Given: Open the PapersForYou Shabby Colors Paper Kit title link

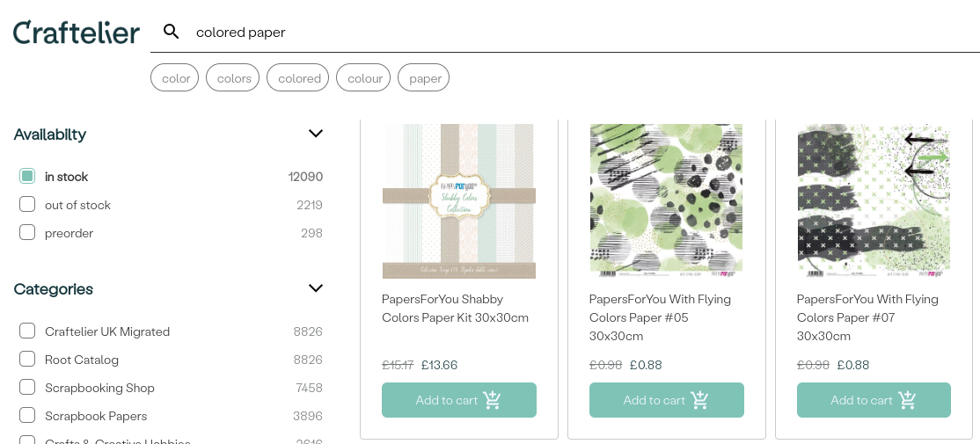Looking at the screenshot, I should coord(455,308).
